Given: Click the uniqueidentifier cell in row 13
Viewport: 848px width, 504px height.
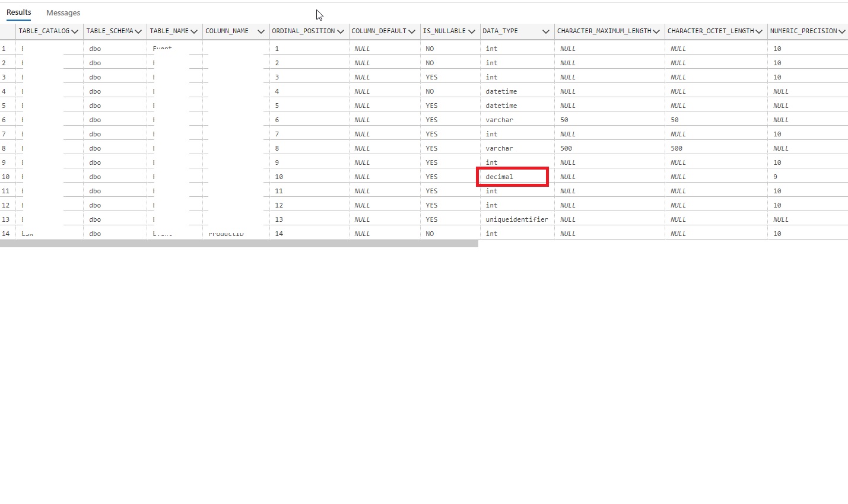Looking at the screenshot, I should click(515, 219).
